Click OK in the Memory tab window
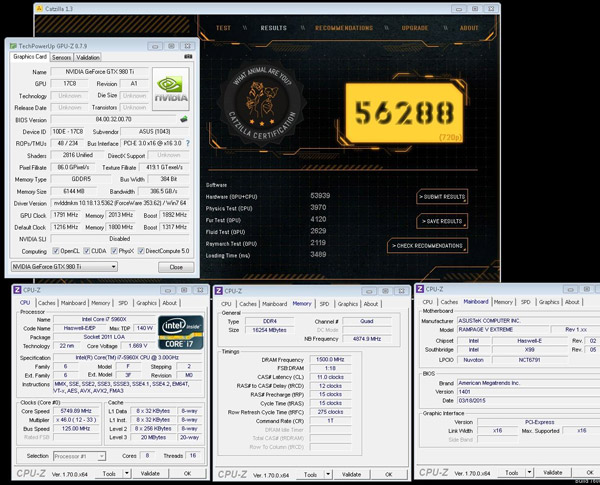Image resolution: width=600 pixels, height=485 pixels. pos(388,474)
